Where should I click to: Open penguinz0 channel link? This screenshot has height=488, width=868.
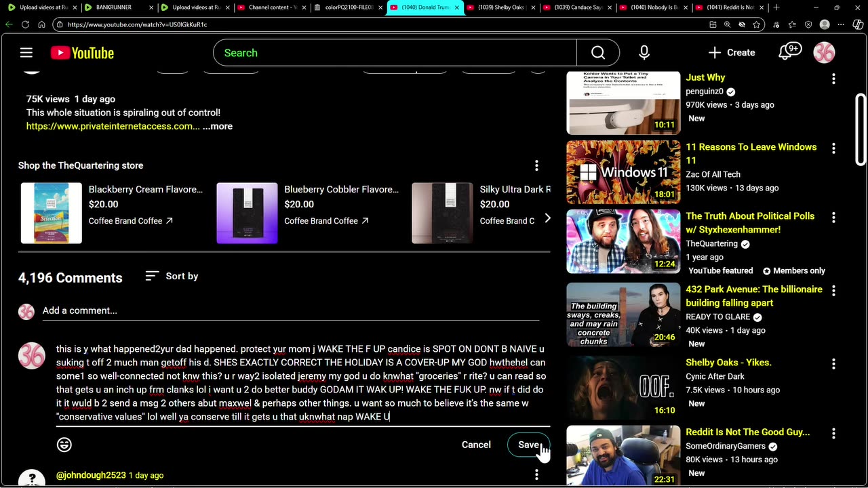point(705,91)
